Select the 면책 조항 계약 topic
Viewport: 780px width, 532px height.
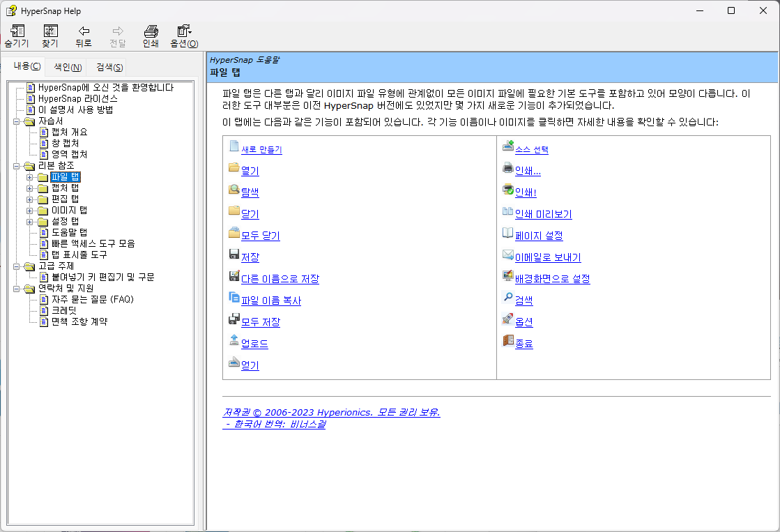pos(79,321)
